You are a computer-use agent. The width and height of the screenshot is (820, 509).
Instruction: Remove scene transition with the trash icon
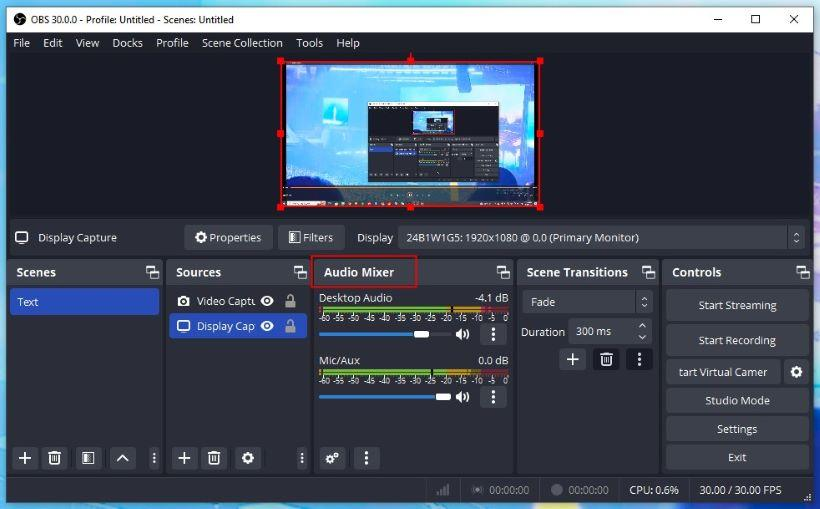click(606, 359)
